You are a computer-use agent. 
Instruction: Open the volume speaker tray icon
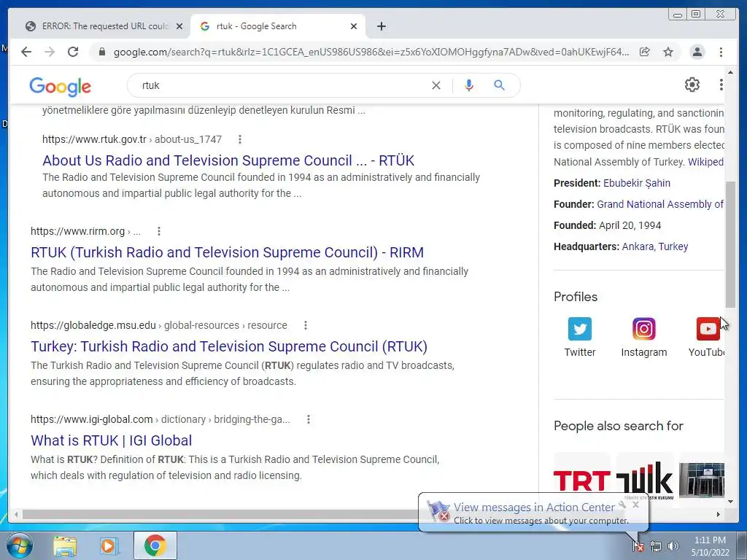673,546
